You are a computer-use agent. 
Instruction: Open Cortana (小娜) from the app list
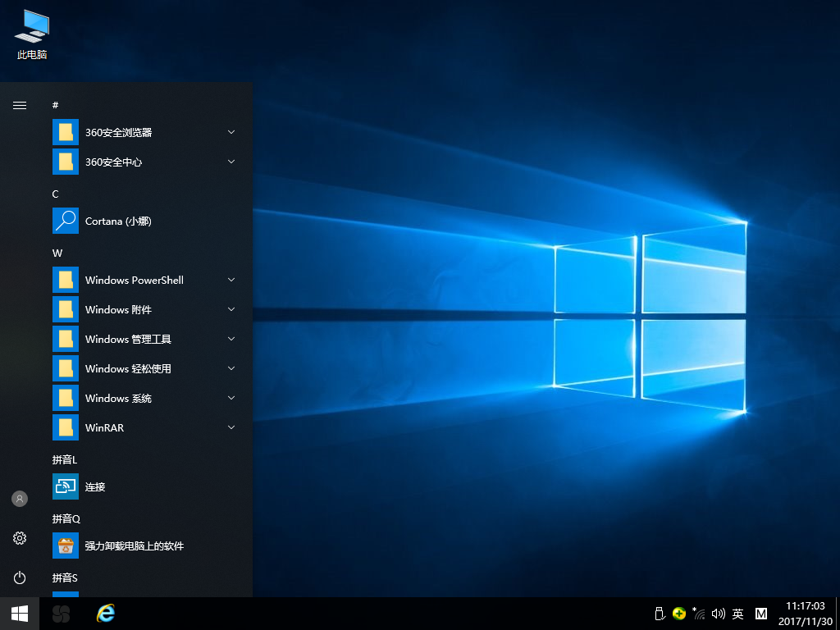pos(118,221)
